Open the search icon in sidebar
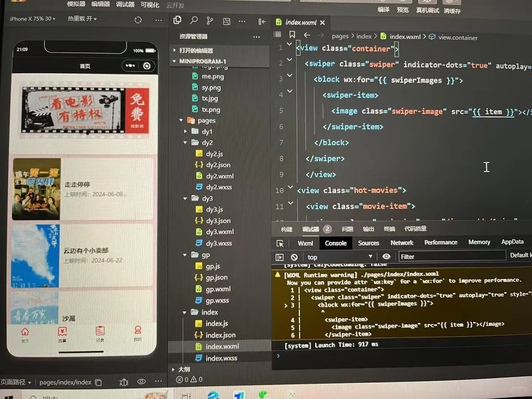 (194, 20)
